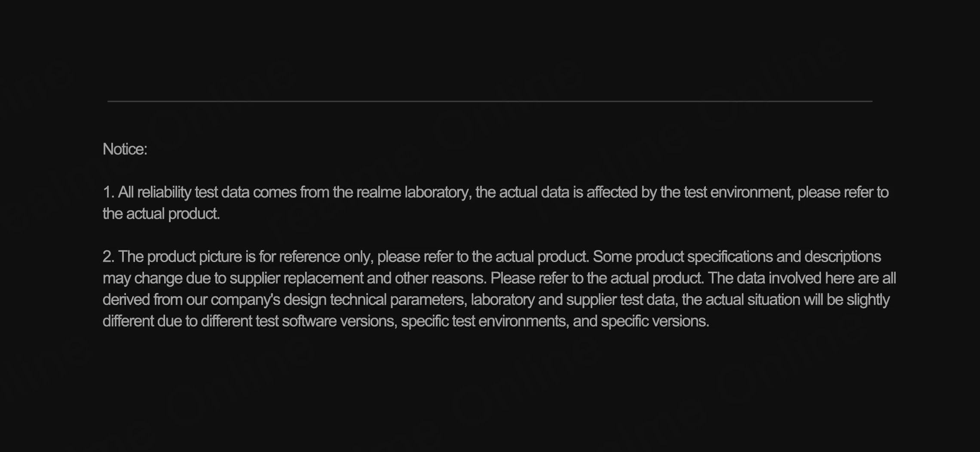Click the numeral "2." starting the second note

pyautogui.click(x=108, y=257)
